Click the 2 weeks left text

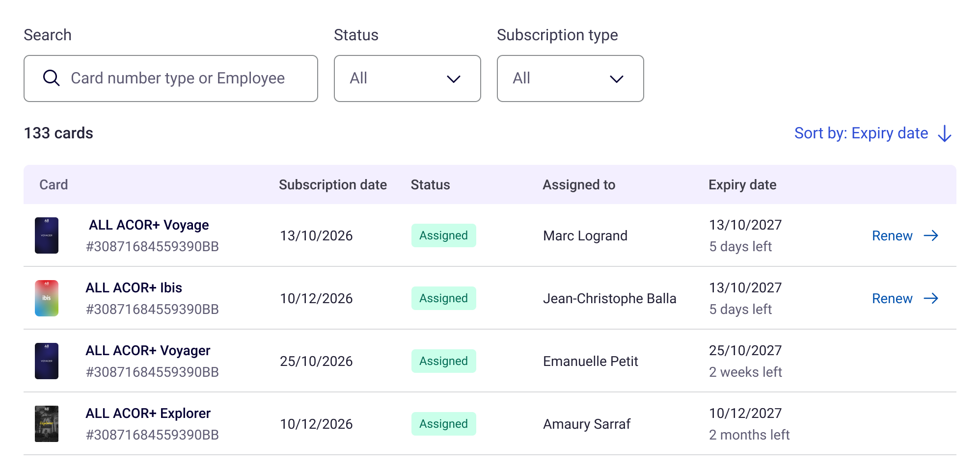(745, 372)
